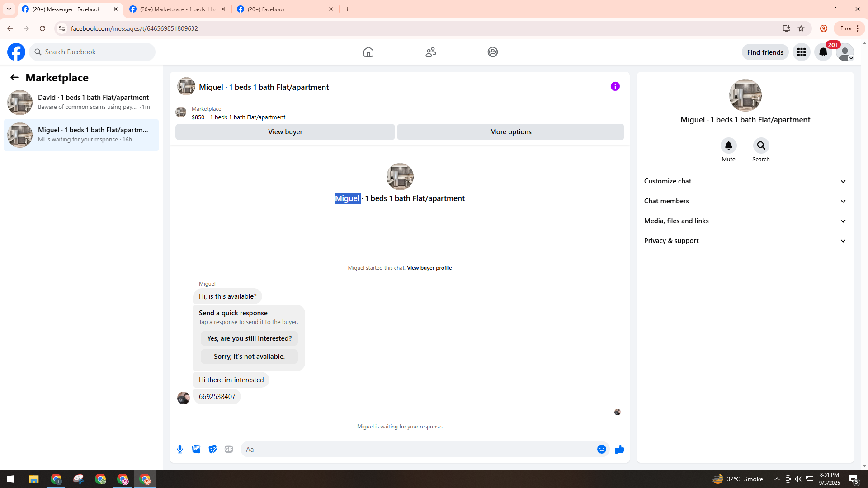This screenshot has height=488, width=868.
Task: Search in conversation using the magnifier icon
Action: (x=761, y=145)
